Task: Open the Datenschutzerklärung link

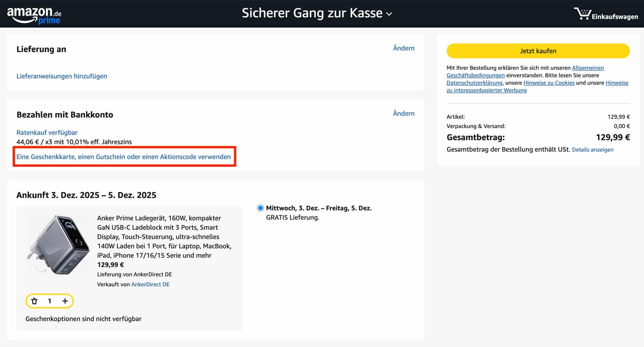Action: pos(474,83)
